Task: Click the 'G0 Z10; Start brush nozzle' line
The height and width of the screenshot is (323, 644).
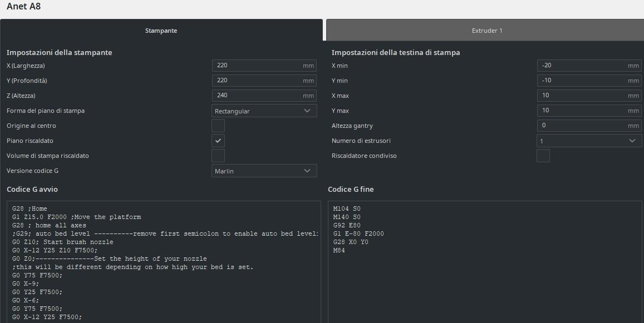Action: coord(63,242)
